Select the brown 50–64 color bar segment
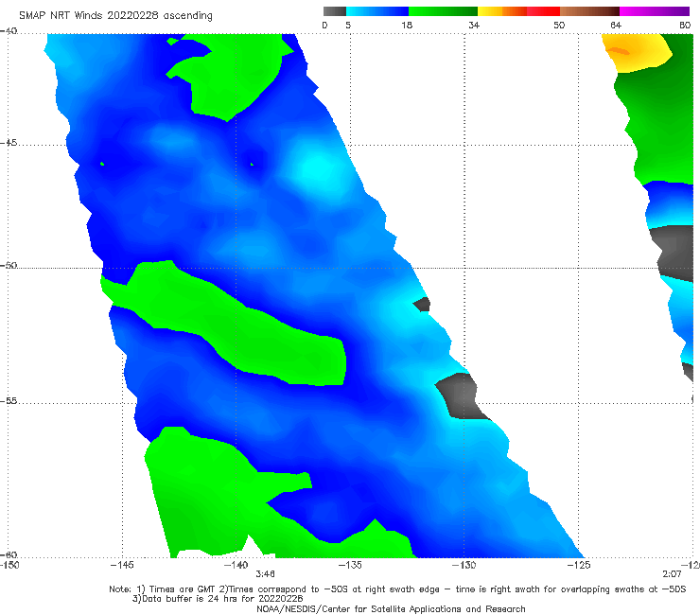 coord(589,11)
